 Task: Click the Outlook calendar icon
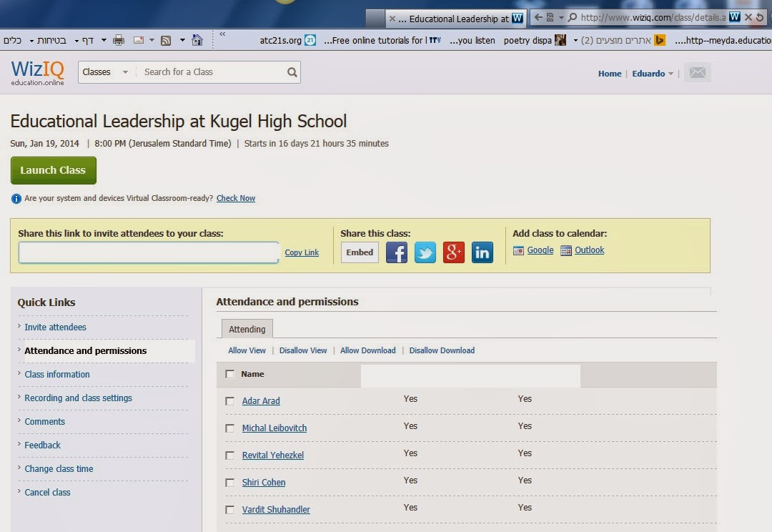565,251
